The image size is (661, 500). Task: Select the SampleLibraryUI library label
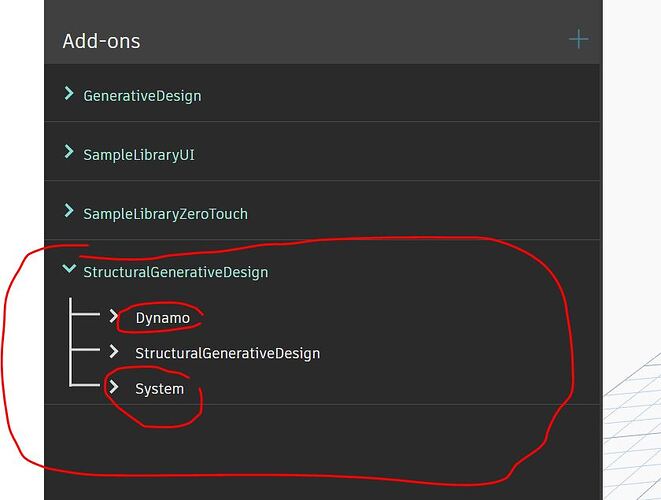tap(139, 155)
